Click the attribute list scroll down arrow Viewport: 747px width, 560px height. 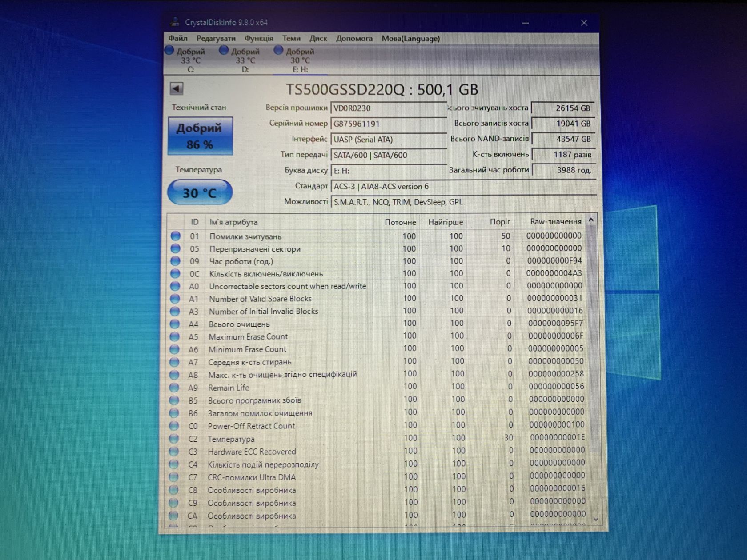click(596, 519)
